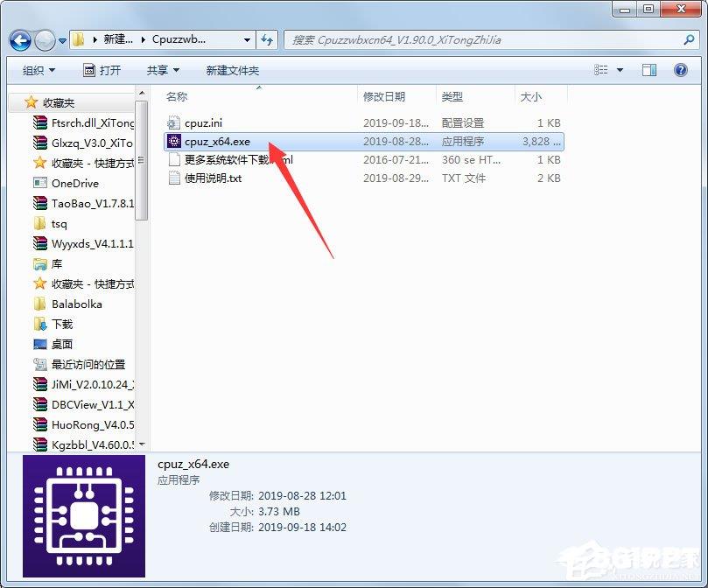Click the 大小 value 3.73 MB
Image resolution: width=708 pixels, height=588 pixels.
tap(279, 512)
